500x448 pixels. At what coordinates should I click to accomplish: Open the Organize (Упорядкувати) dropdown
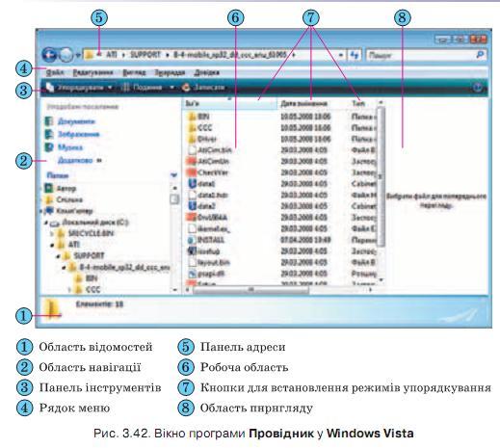pos(79,88)
